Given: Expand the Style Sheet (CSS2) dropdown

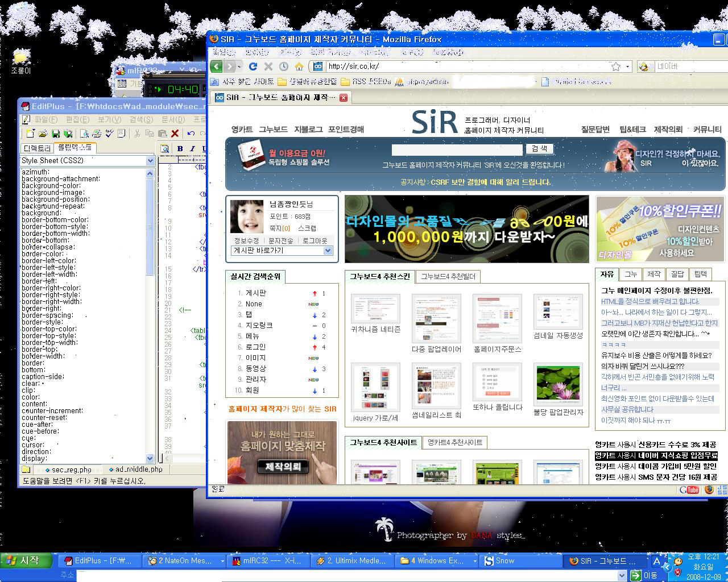Looking at the screenshot, I should pyautogui.click(x=150, y=161).
